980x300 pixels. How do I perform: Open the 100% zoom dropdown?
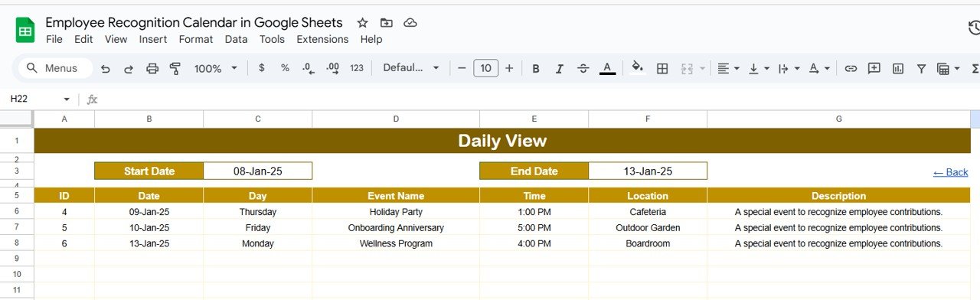point(216,68)
